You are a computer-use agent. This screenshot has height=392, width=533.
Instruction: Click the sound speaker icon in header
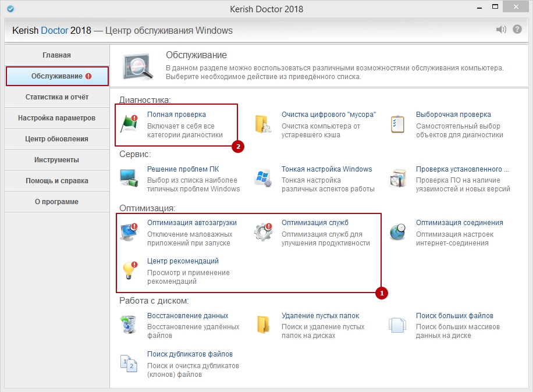pos(501,30)
